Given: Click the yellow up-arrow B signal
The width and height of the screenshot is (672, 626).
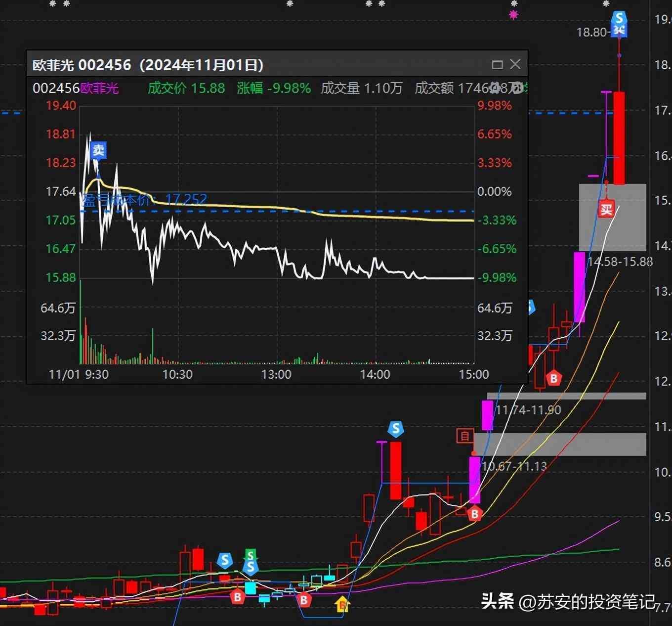Looking at the screenshot, I should point(342,604).
